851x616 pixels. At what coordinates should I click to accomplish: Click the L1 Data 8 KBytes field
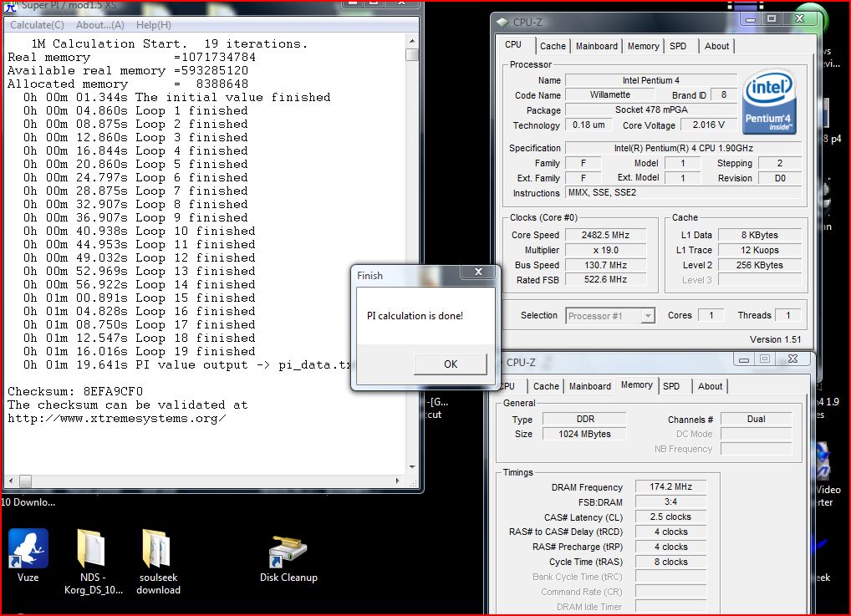pos(760,235)
